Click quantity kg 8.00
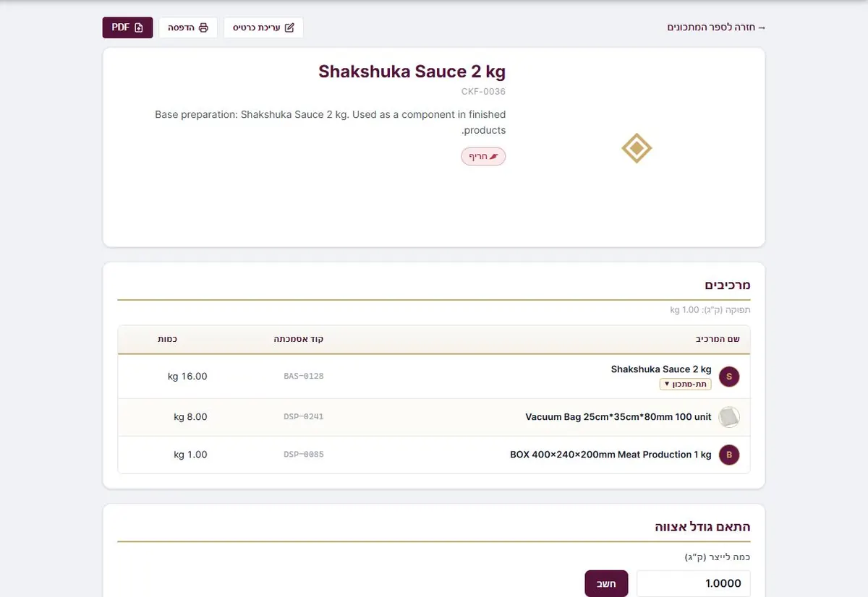Screen dimensions: 868x597 click(190, 417)
